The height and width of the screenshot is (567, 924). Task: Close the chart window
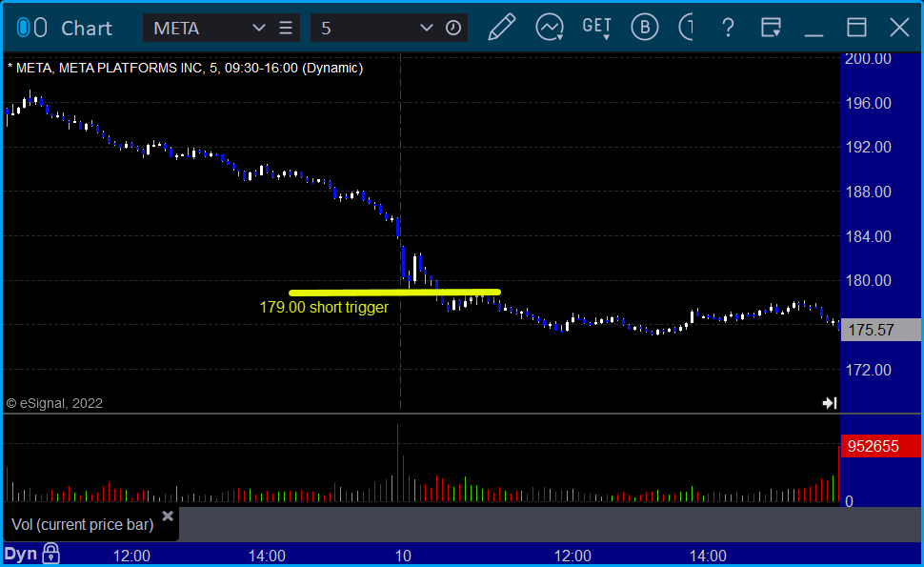click(900, 27)
